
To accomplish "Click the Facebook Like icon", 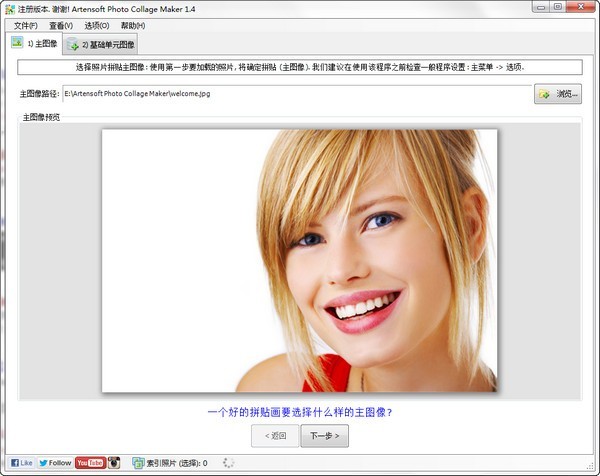I will [x=21, y=463].
